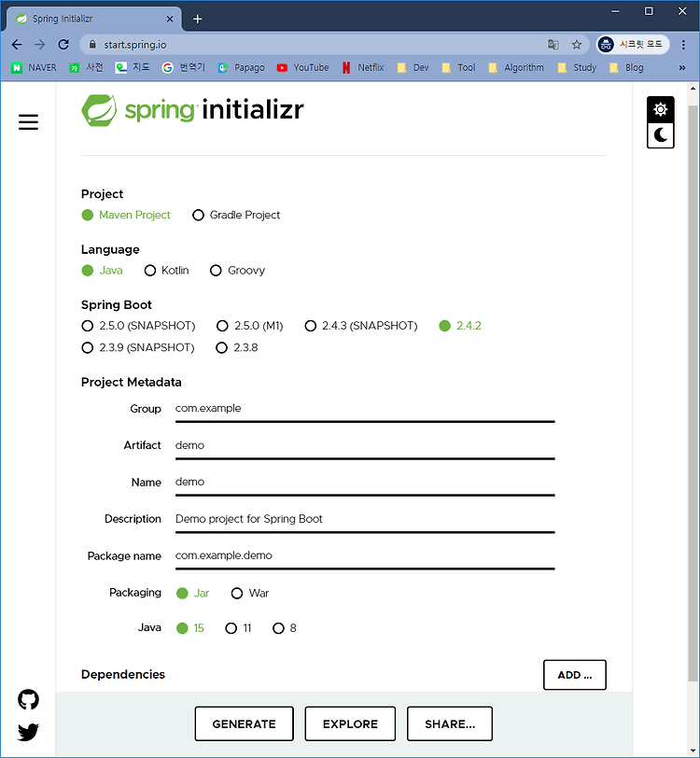Select Gradle Project radio option

click(x=236, y=215)
